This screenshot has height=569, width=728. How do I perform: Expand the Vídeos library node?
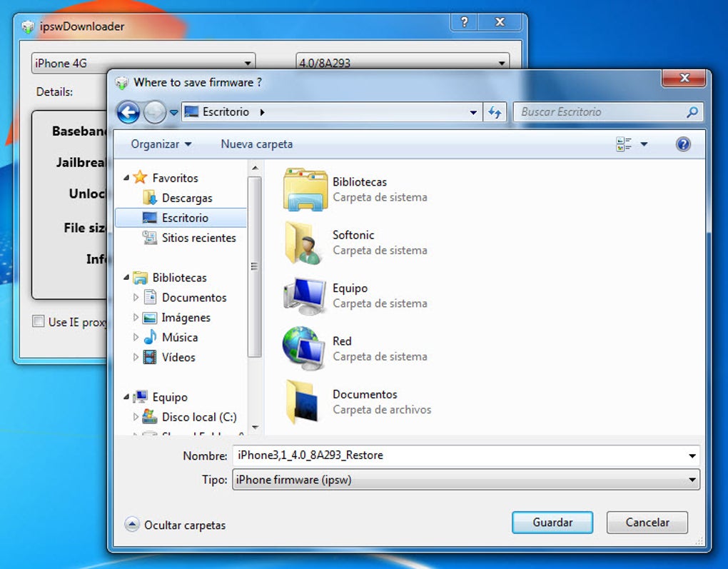tap(136, 357)
